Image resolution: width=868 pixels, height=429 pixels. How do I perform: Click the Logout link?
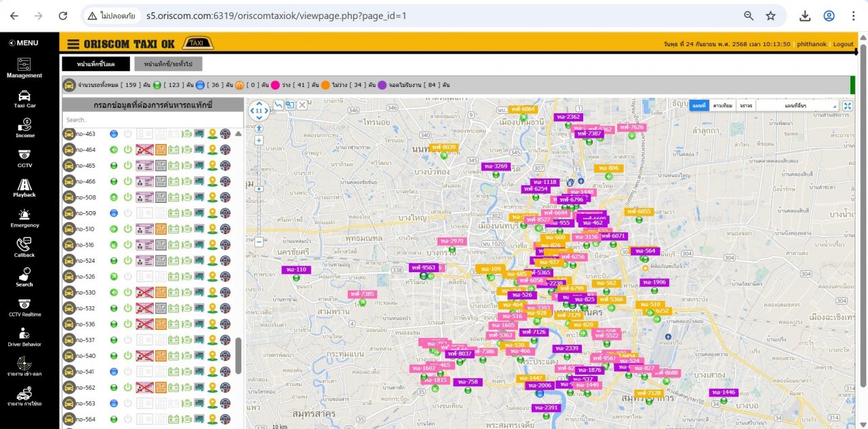843,44
